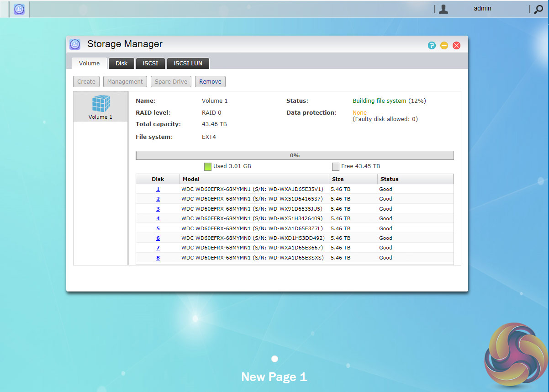Image resolution: width=549 pixels, height=392 pixels.
Task: Click the desktop page indicator dot
Action: pos(274,359)
